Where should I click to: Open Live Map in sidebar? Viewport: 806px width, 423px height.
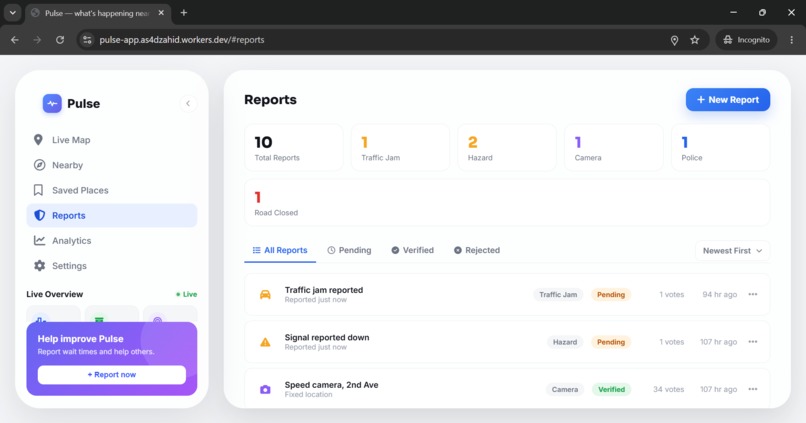112,140
